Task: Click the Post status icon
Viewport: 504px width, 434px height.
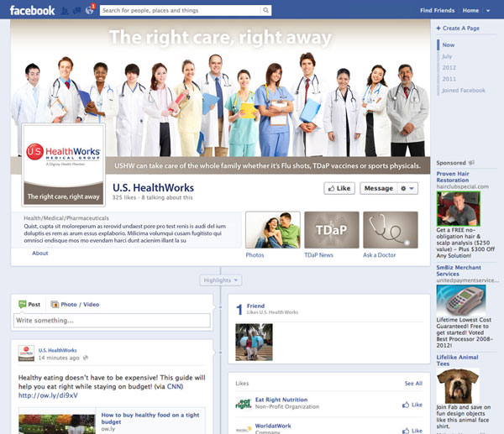Action: pyautogui.click(x=22, y=304)
